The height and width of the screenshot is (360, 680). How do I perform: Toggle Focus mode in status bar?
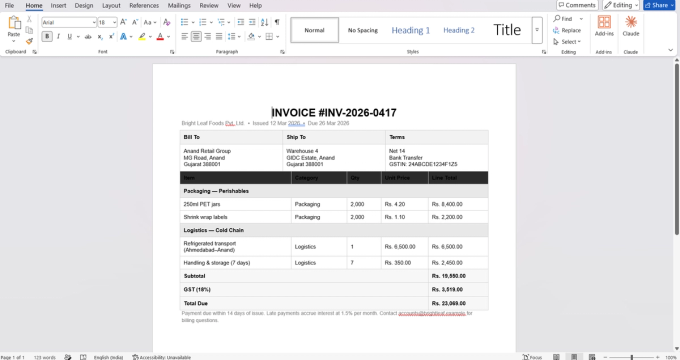click(x=533, y=357)
